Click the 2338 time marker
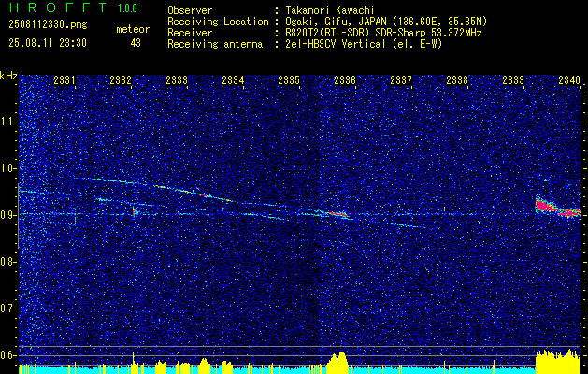This screenshot has height=374, width=588. pos(457,80)
